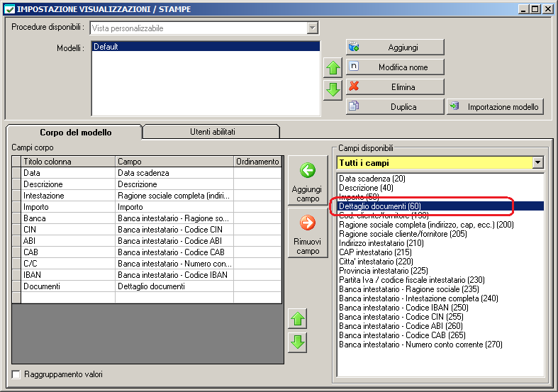558x392 pixels.
Task: Select Citta' intestatario (220) field
Action: click(440, 262)
